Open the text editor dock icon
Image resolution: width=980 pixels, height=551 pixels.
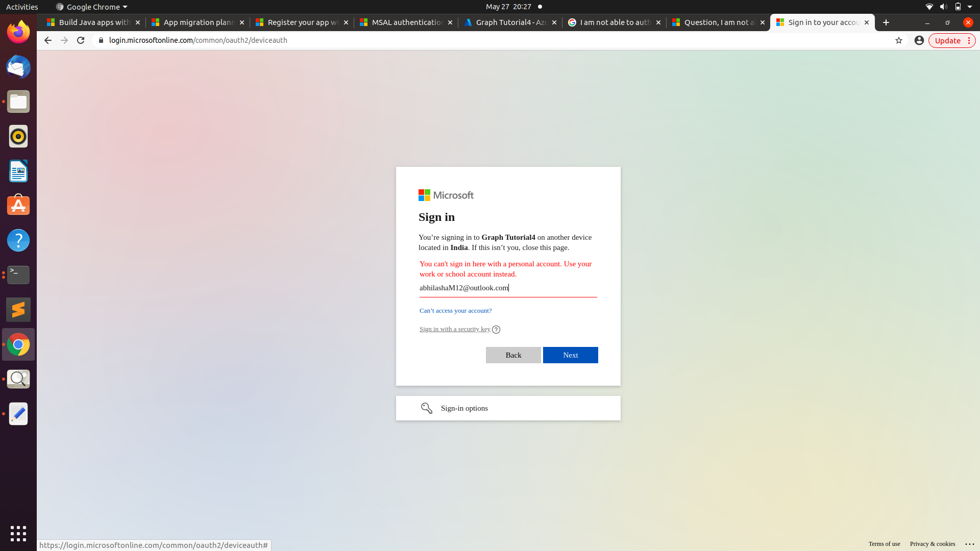18,414
